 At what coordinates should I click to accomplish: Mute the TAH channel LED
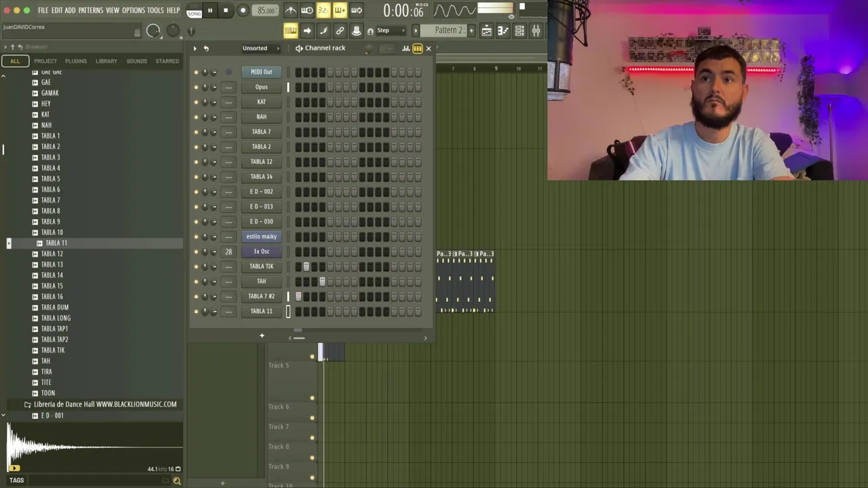click(196, 281)
